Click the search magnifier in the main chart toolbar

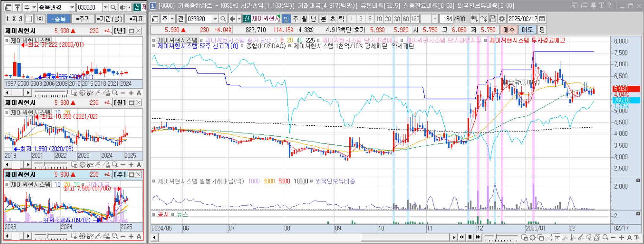(x=223, y=19)
